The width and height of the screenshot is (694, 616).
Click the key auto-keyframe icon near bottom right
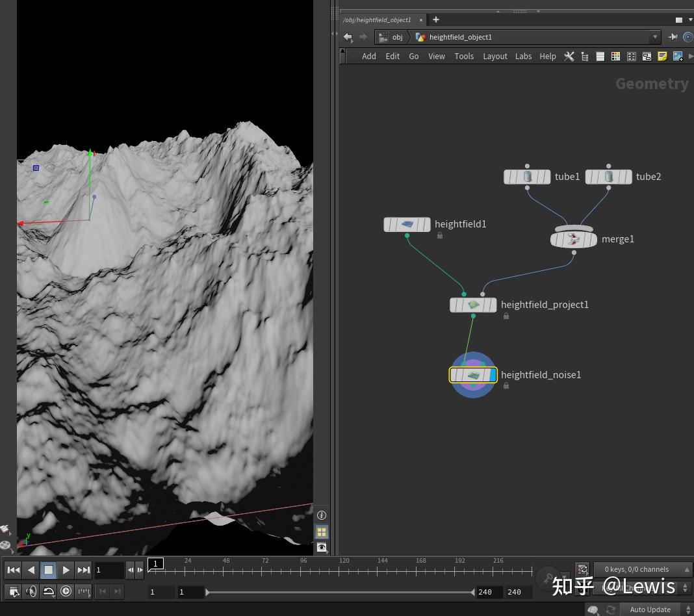coord(549,580)
